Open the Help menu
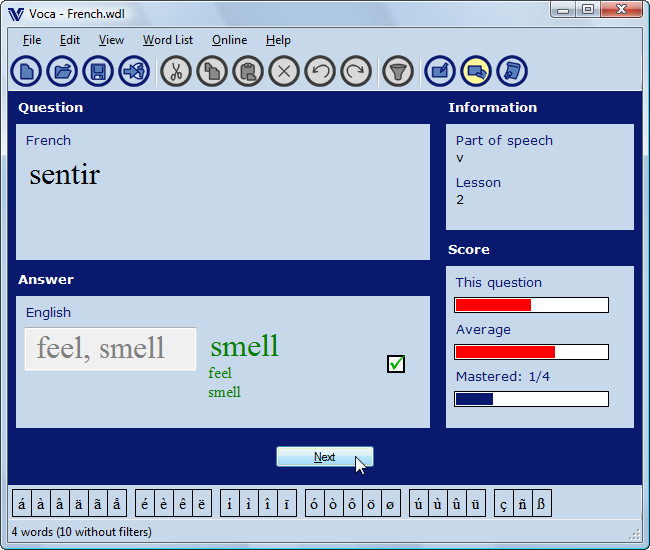The width and height of the screenshot is (650, 550). 278,40
